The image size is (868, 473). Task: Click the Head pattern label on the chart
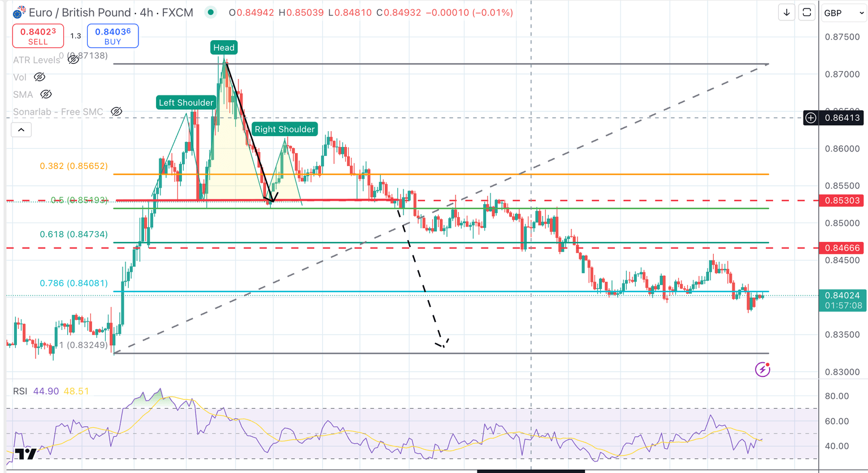tap(223, 47)
